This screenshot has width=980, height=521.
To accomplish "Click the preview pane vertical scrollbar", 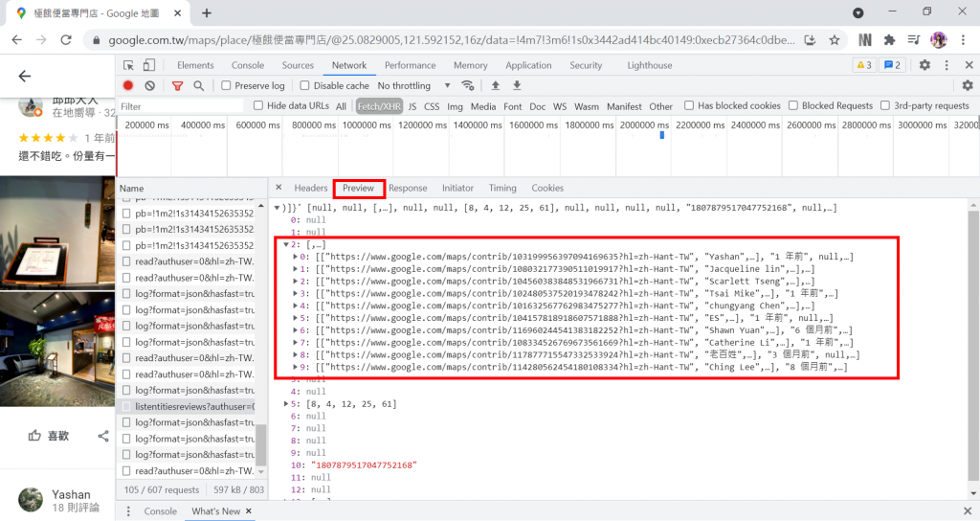I will click(973, 345).
